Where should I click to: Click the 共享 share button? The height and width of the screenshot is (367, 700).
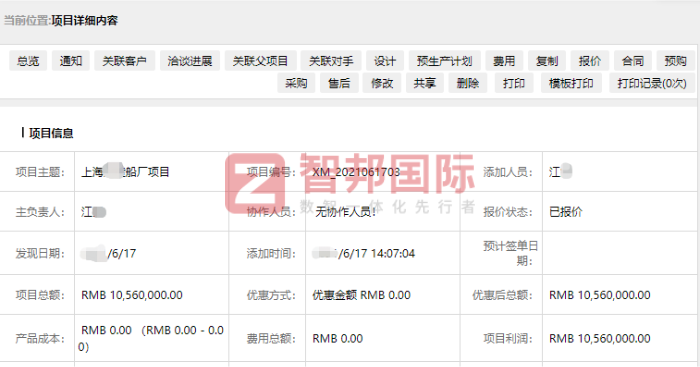coord(425,83)
